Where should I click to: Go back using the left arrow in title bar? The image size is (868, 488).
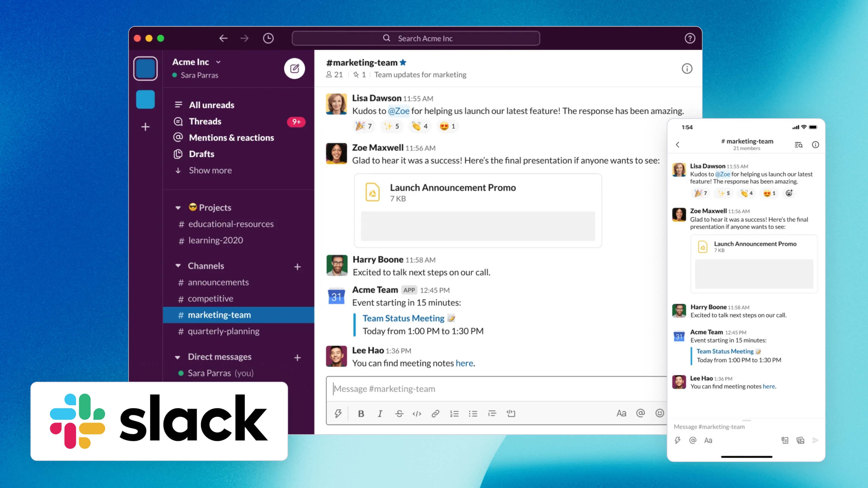(224, 38)
